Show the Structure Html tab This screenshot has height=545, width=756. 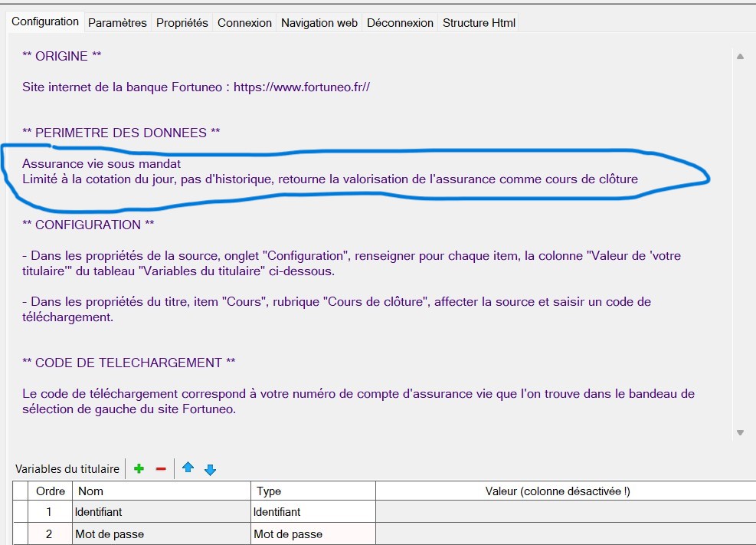tap(479, 23)
